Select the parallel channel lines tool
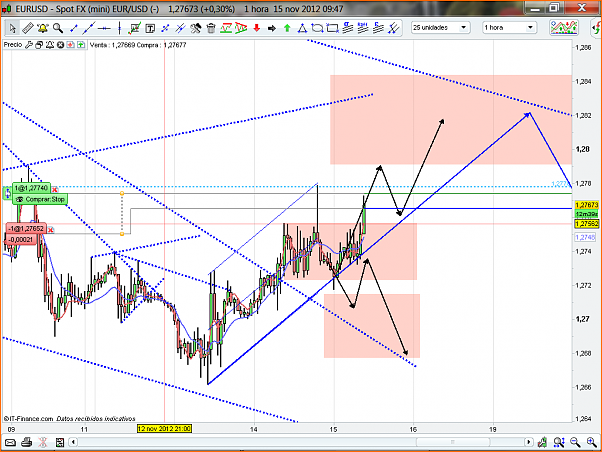602x452 pixels. [x=394, y=28]
